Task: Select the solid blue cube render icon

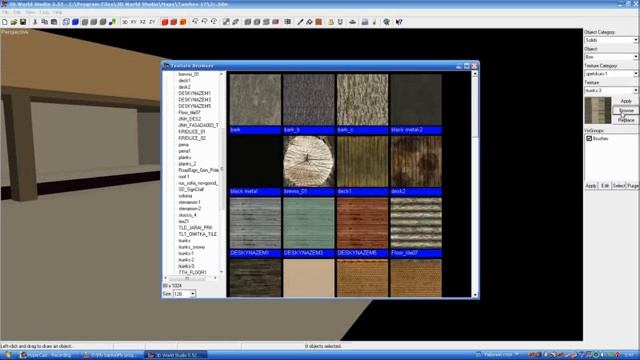Action: 76,22
